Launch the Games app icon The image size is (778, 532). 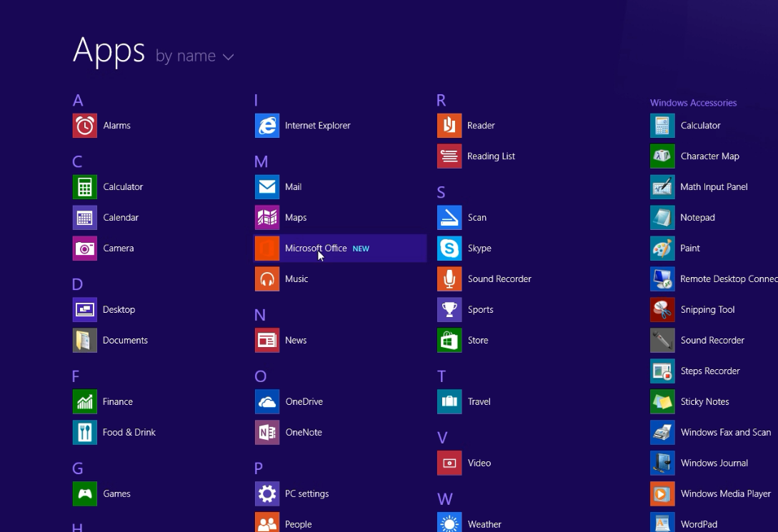pyautogui.click(x=85, y=494)
